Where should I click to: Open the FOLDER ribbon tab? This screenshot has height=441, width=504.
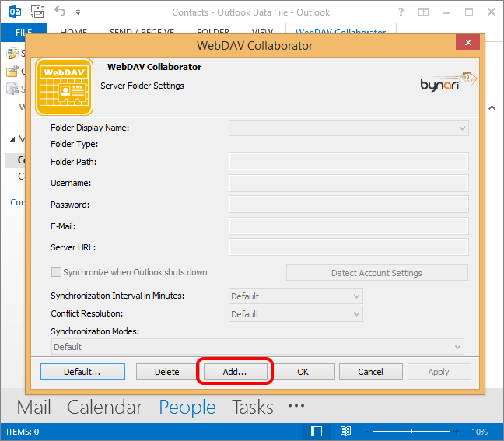coord(213,32)
